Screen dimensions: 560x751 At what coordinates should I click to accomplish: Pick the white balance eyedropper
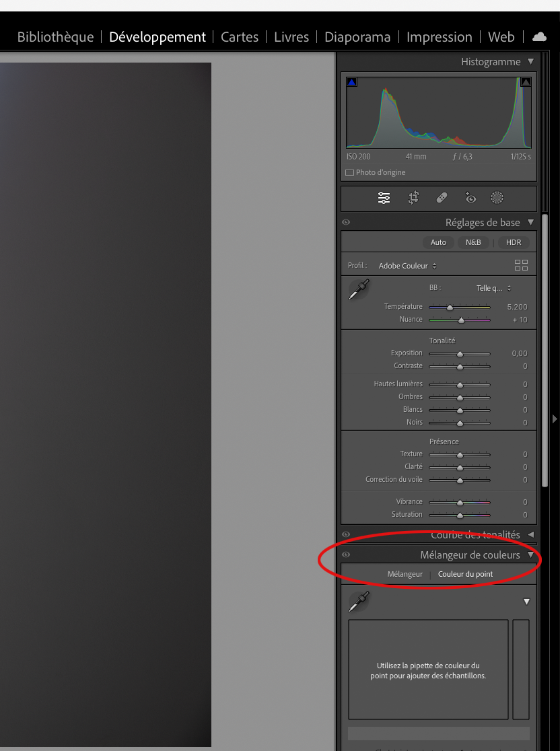pyautogui.click(x=359, y=290)
